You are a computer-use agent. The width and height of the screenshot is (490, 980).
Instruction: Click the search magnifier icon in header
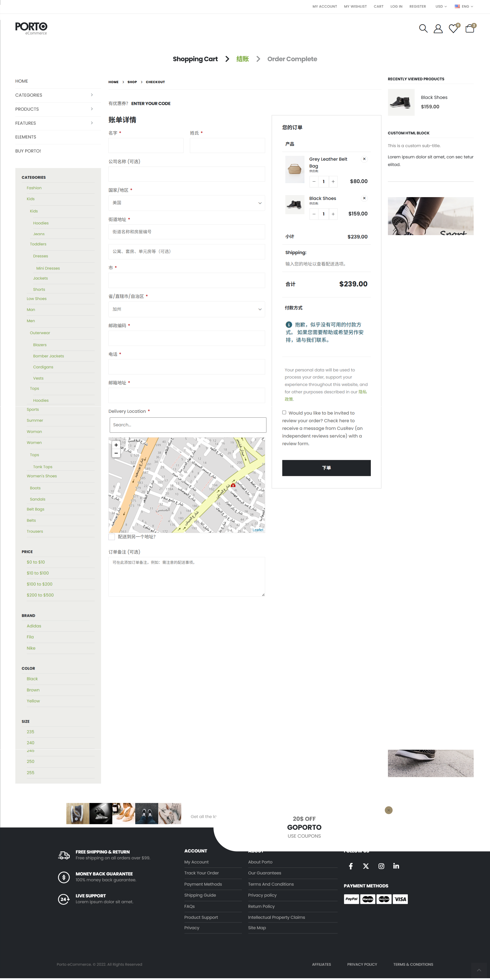423,29
